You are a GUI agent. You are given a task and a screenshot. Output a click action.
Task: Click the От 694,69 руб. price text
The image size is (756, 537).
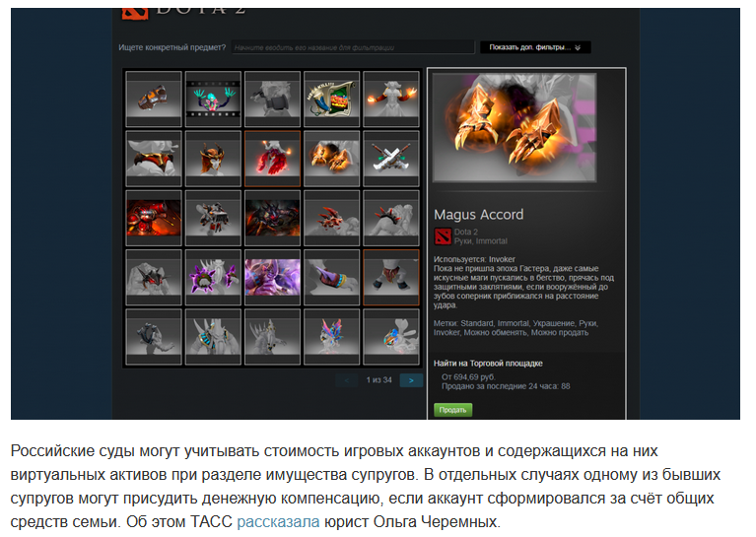pyautogui.click(x=468, y=377)
